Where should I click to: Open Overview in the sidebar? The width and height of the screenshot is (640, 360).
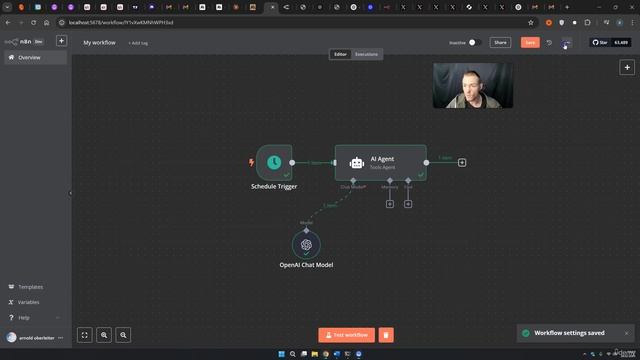36,58
